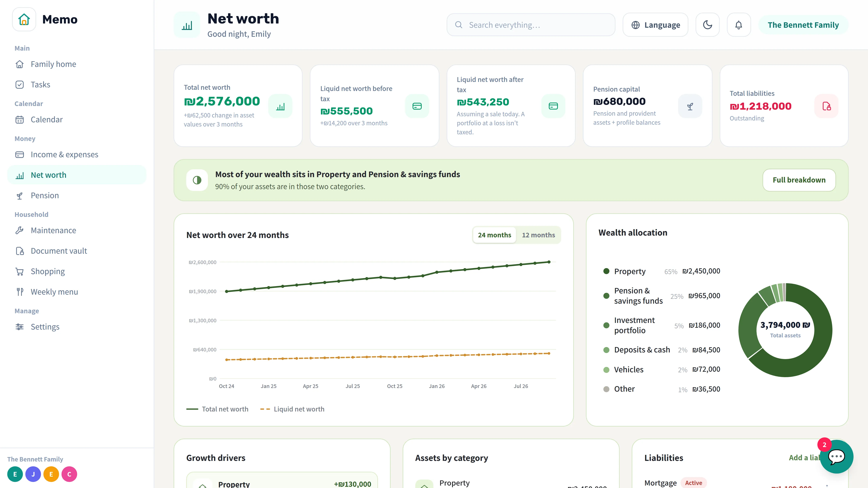Click the Deposits & cash allocation row
The image size is (868, 488).
pyautogui.click(x=661, y=350)
